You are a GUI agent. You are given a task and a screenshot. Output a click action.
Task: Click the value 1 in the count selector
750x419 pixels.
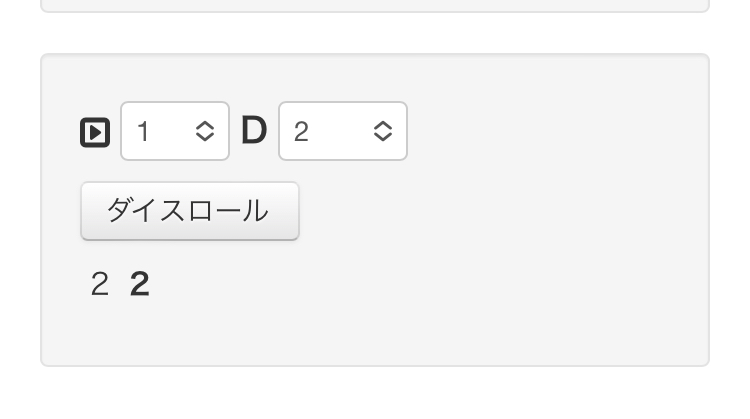tap(143, 131)
